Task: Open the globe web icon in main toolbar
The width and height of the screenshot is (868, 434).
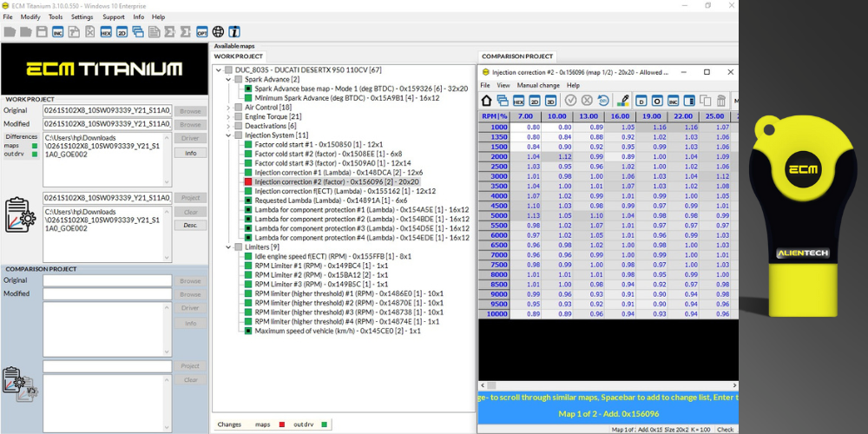Action: 218,32
